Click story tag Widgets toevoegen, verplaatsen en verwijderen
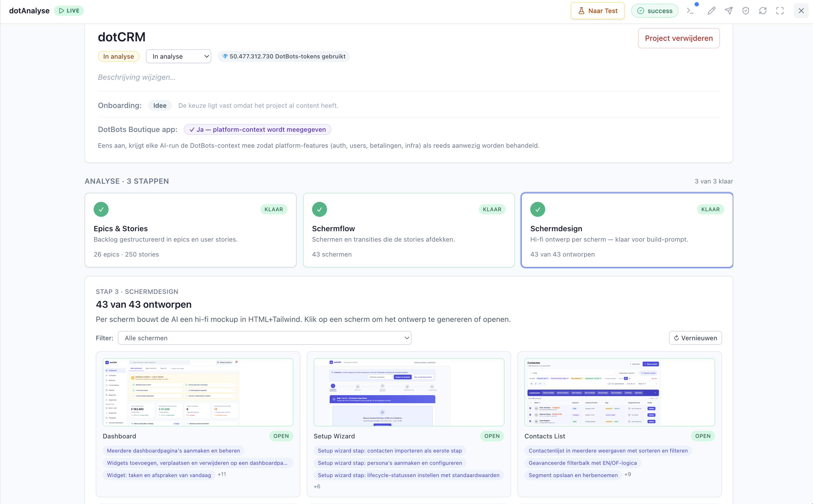813x504 pixels. pyautogui.click(x=198, y=463)
